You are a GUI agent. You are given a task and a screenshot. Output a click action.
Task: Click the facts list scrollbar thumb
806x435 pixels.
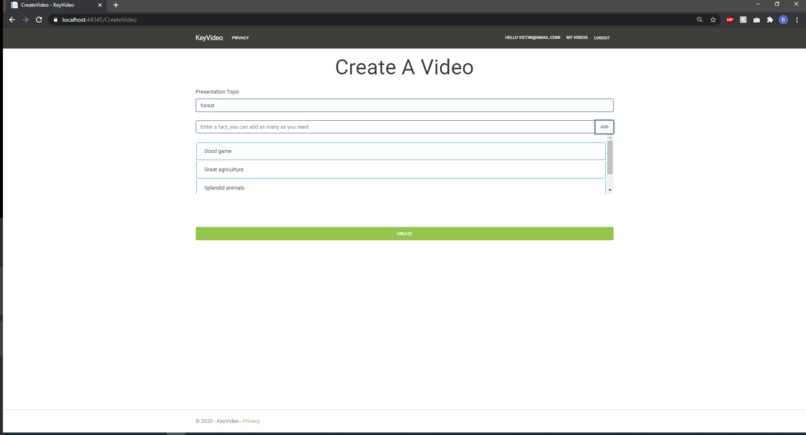[x=610, y=157]
